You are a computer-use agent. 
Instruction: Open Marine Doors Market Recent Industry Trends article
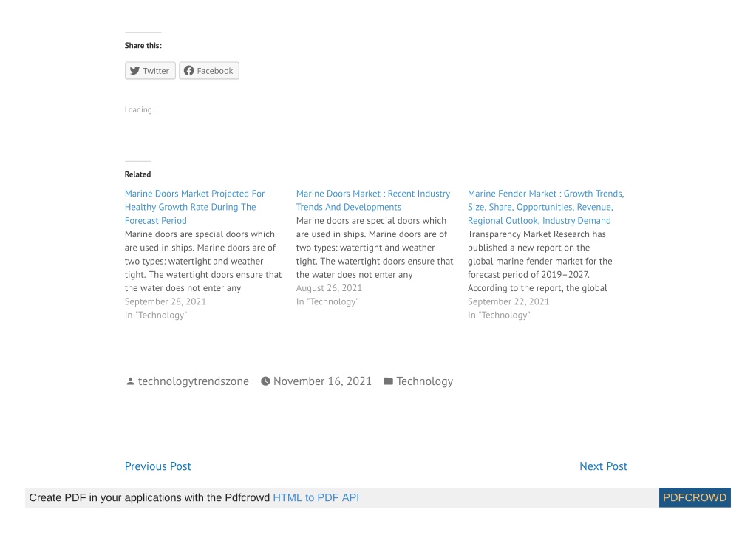coord(372,200)
